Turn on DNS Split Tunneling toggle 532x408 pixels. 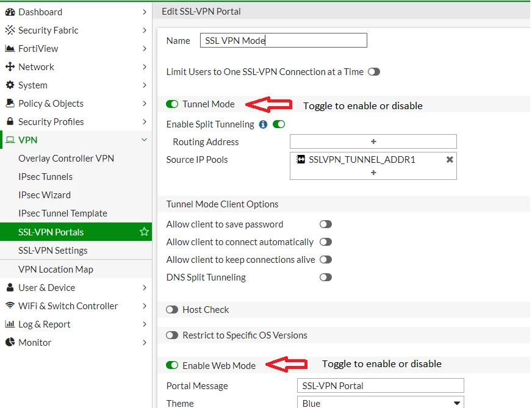pyautogui.click(x=326, y=277)
